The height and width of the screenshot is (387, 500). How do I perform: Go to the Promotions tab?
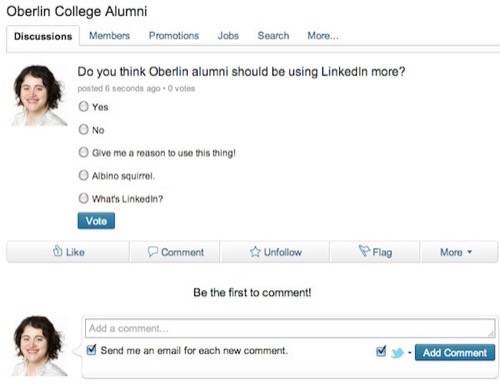tap(174, 35)
